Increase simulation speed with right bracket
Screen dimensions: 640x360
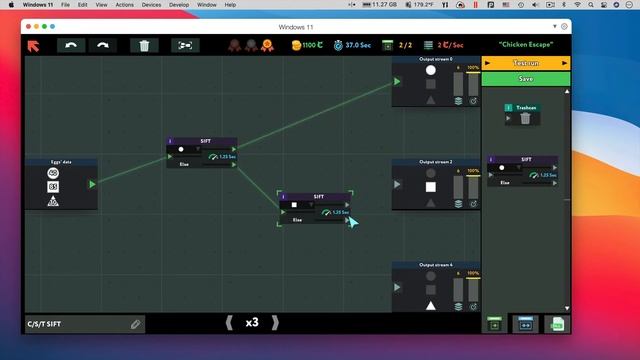pos(275,323)
